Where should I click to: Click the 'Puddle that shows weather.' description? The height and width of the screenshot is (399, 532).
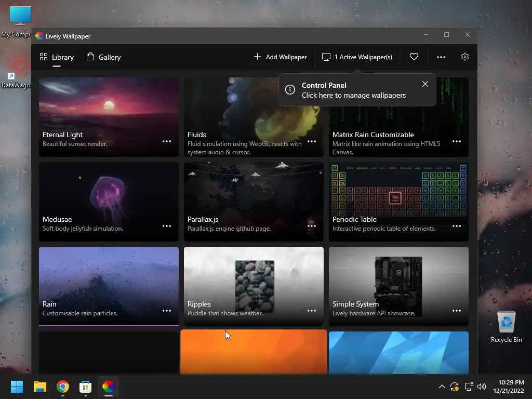(225, 313)
